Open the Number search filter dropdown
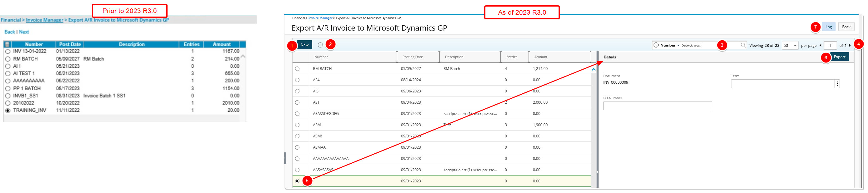 670,45
